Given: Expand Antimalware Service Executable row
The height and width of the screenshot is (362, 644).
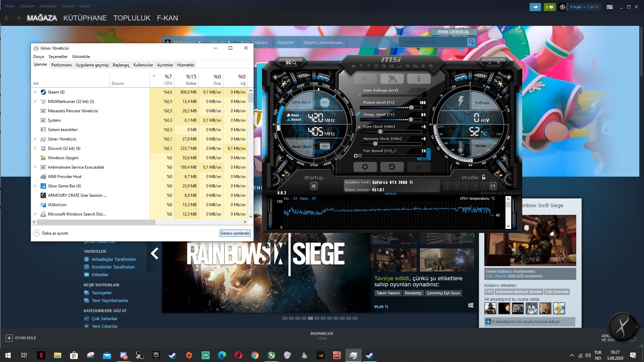Looking at the screenshot, I should click(x=35, y=167).
